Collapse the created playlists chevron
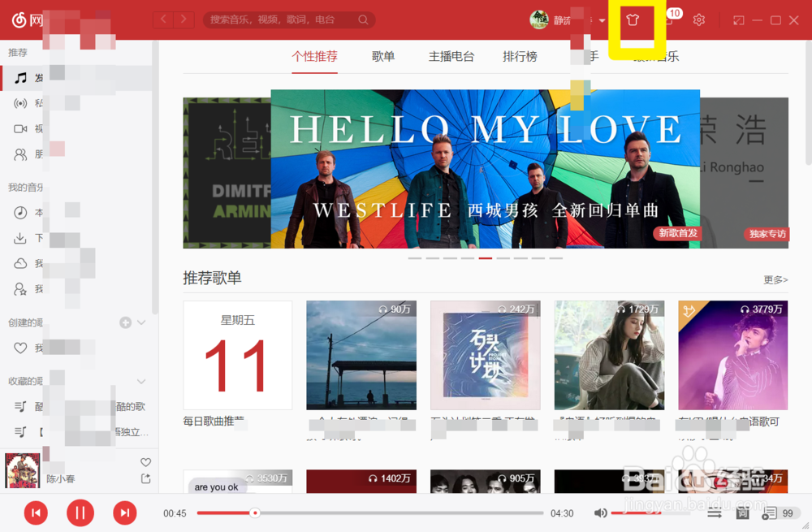The height and width of the screenshot is (532, 812). [141, 322]
